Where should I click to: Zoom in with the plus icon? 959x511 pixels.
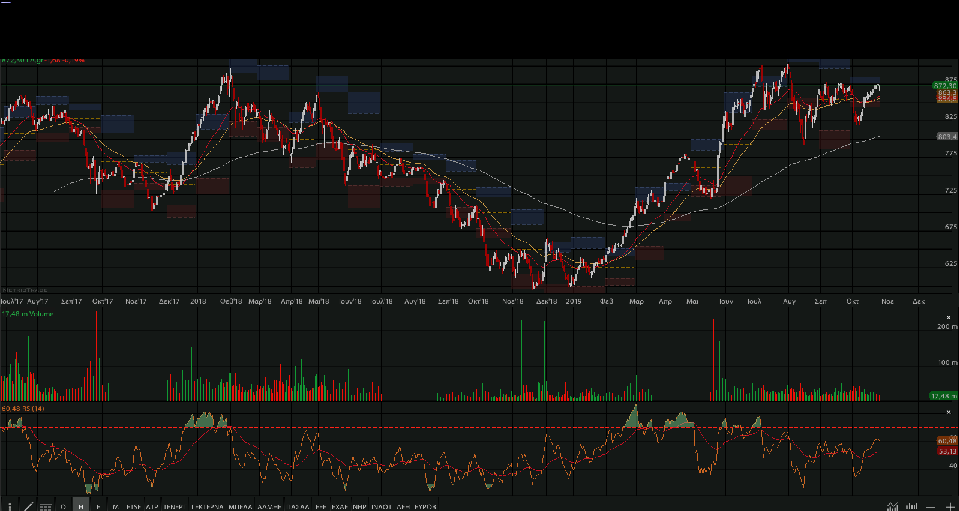[x=949, y=507]
